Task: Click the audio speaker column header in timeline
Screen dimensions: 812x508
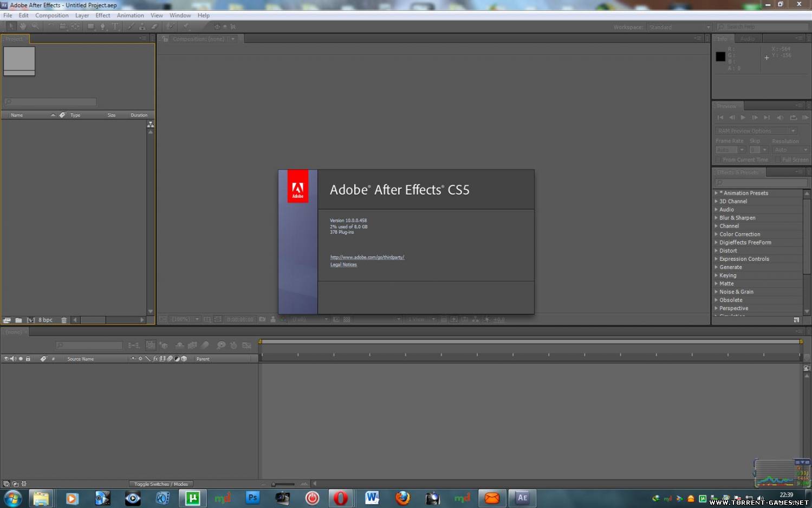Action: (13, 358)
